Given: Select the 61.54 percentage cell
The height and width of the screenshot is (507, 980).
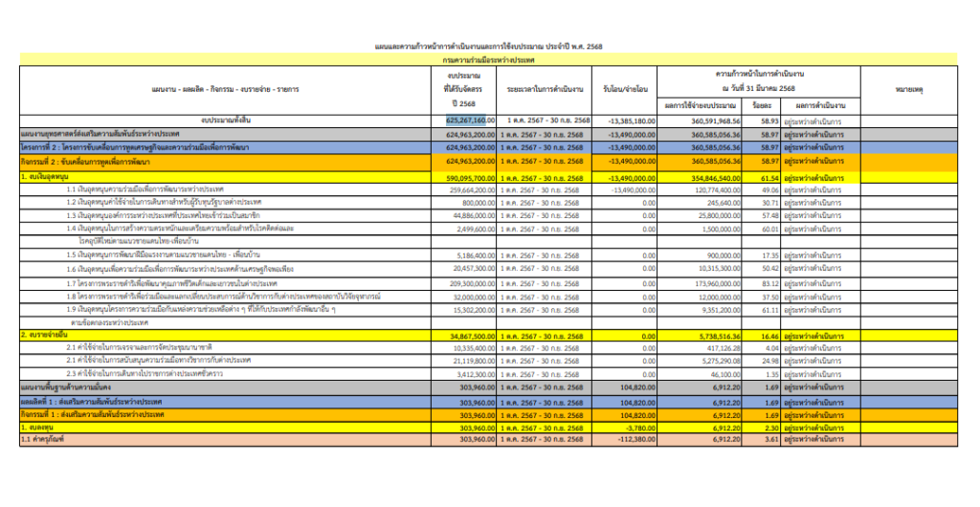Looking at the screenshot, I should (x=762, y=177).
